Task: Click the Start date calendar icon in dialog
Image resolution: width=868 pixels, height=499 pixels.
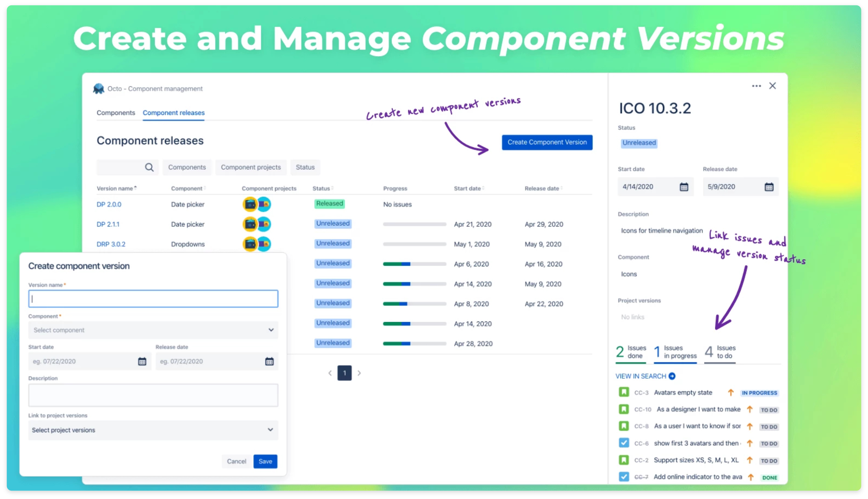Action: (x=142, y=361)
